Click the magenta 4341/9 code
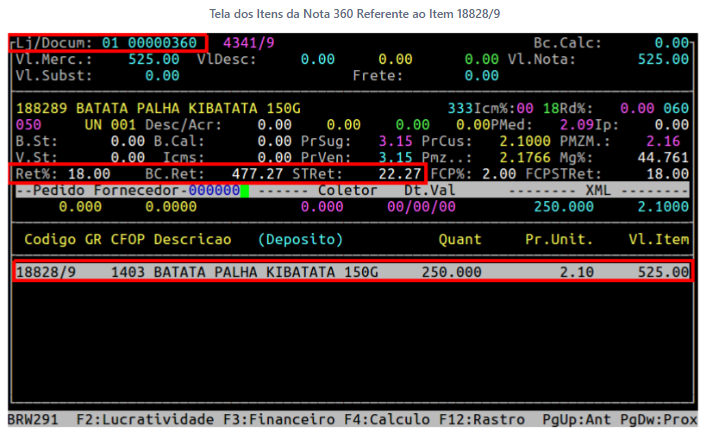 (x=249, y=43)
